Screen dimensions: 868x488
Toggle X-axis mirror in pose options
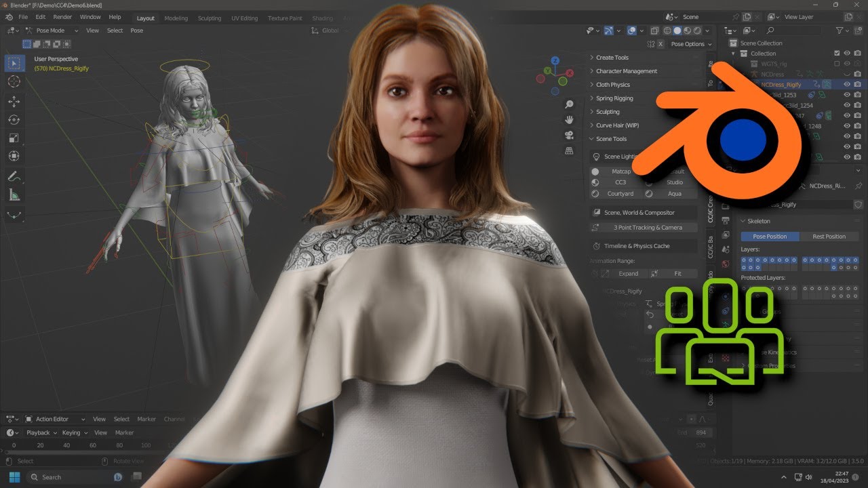[x=661, y=44]
